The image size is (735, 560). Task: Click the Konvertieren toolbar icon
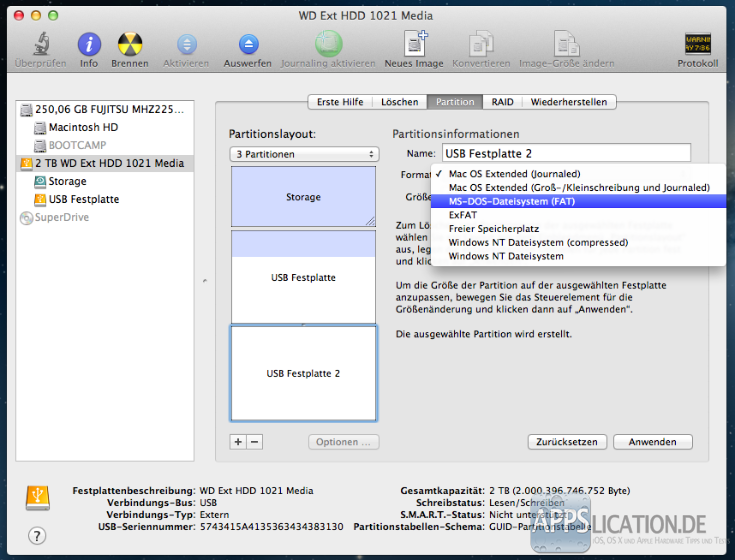point(481,44)
